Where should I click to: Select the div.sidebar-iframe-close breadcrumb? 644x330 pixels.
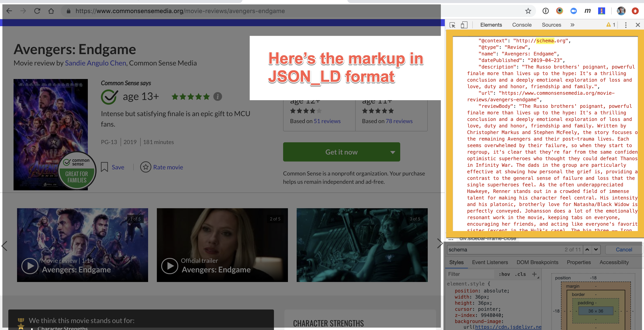click(488, 239)
